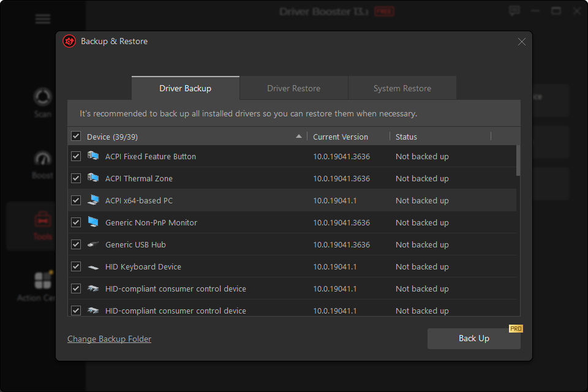The height and width of the screenshot is (392, 588).
Task: Click the Driver Booster logo in dialog title
Action: (x=69, y=42)
